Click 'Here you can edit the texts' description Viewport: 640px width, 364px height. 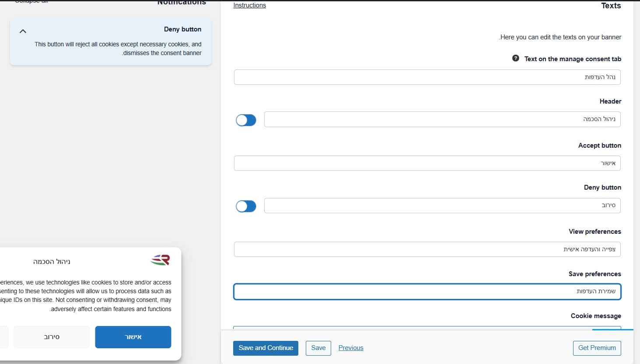(560, 37)
